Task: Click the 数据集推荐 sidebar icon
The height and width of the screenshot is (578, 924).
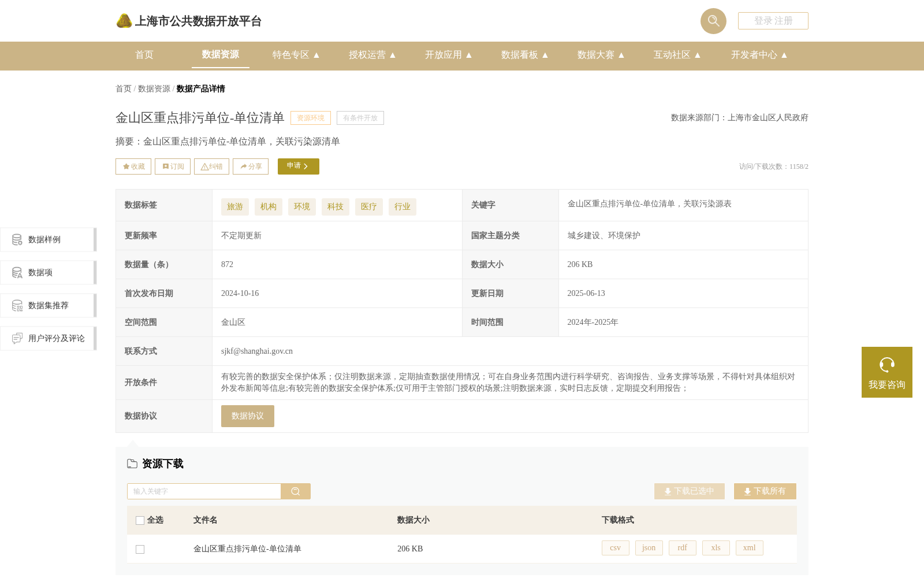Action: point(17,305)
